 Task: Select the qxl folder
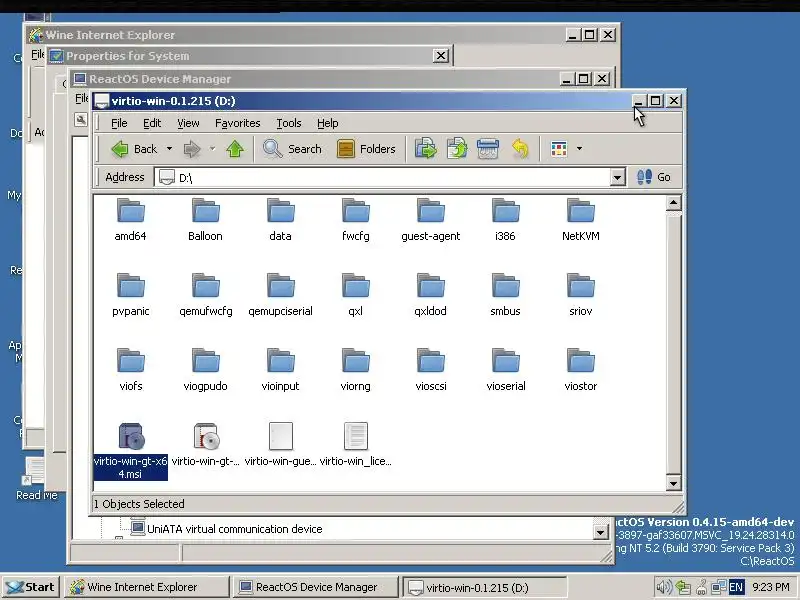[356, 294]
